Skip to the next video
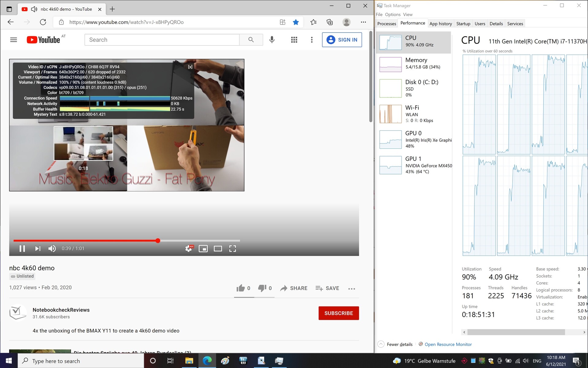The height and width of the screenshot is (368, 588). [x=38, y=248]
